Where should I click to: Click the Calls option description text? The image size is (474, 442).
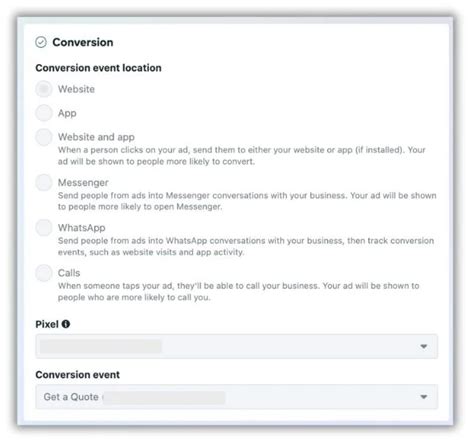pos(238,292)
